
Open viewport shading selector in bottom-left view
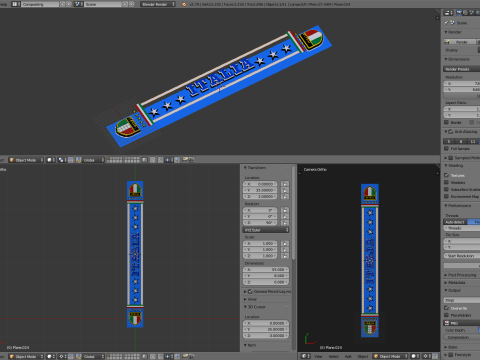(x=51, y=356)
